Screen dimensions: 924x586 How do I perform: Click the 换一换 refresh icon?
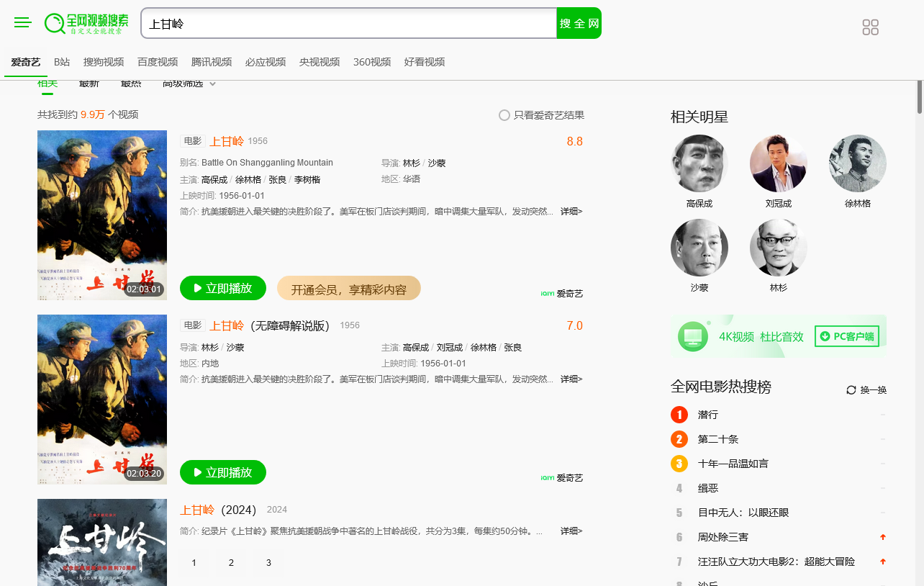coord(851,390)
